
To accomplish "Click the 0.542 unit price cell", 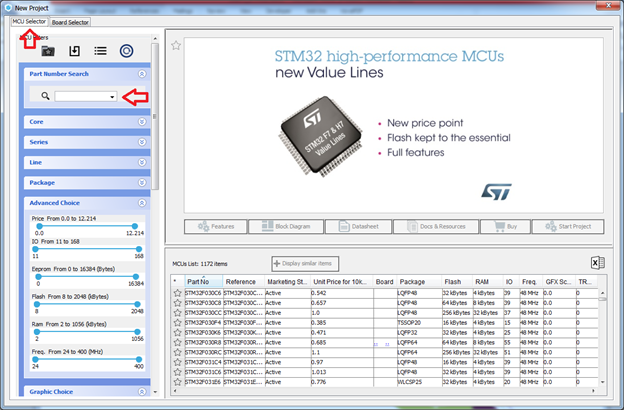I will [x=342, y=293].
